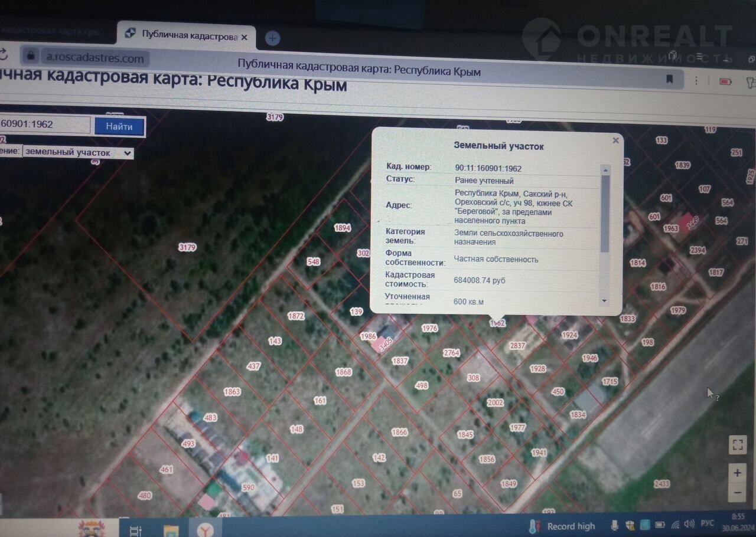Image resolution: width=756 pixels, height=537 pixels.
Task: Open a new browser tab
Action: (272, 38)
